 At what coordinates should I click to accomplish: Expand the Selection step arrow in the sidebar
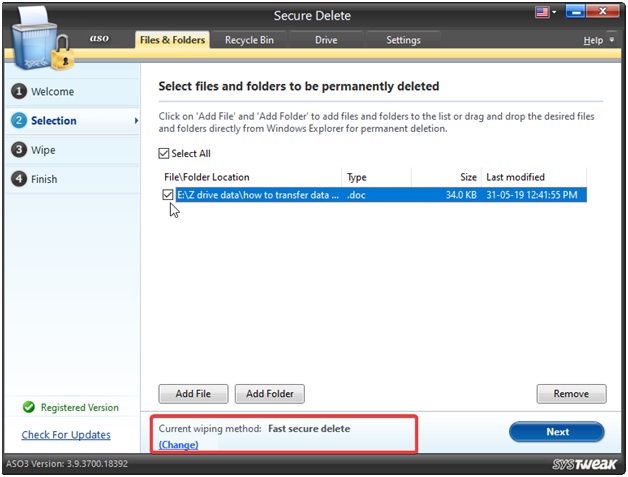136,121
